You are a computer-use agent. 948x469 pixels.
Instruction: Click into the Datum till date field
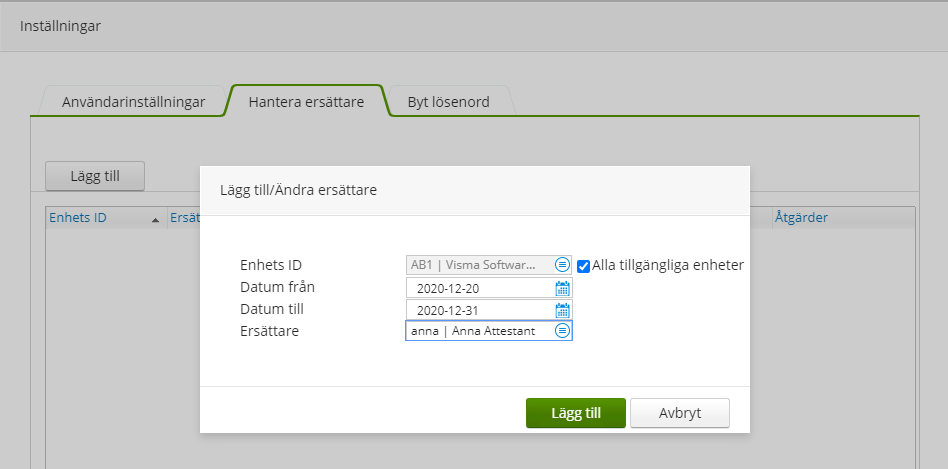click(x=479, y=310)
